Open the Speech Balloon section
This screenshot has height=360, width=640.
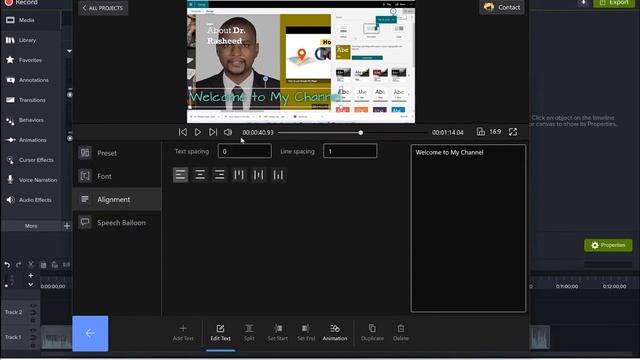tap(117, 223)
